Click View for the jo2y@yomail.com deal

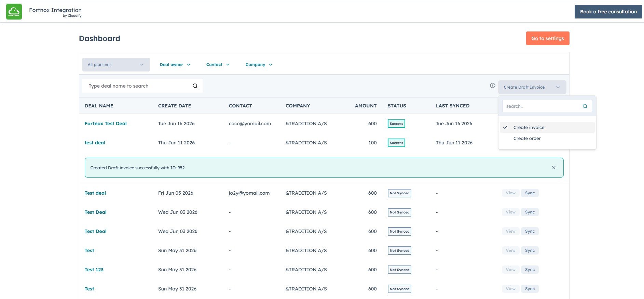click(x=510, y=193)
